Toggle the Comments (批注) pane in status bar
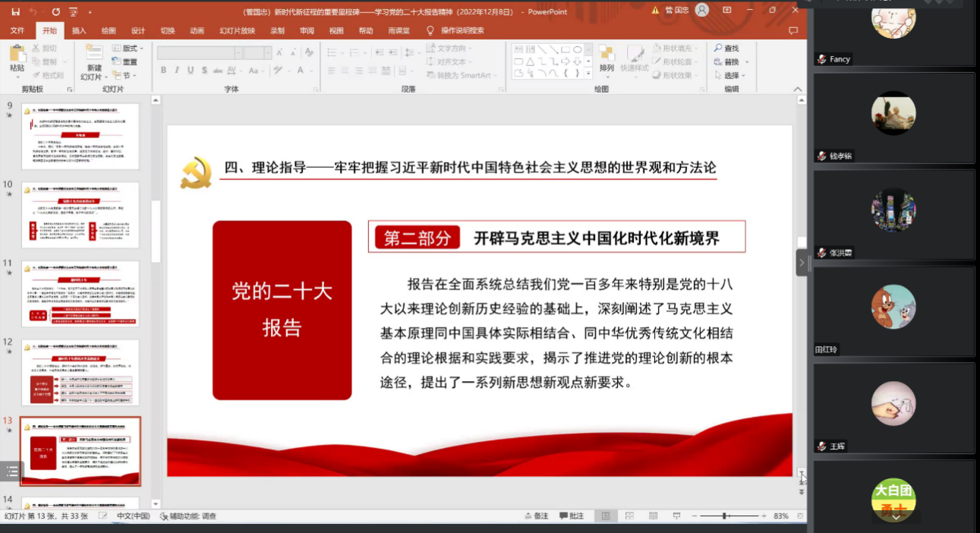 [x=571, y=516]
